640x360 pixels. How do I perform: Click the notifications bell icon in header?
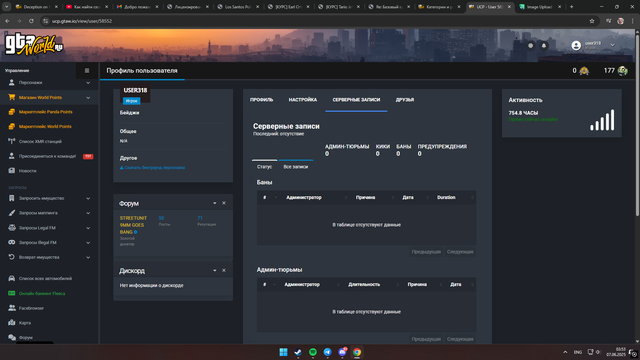tap(544, 46)
